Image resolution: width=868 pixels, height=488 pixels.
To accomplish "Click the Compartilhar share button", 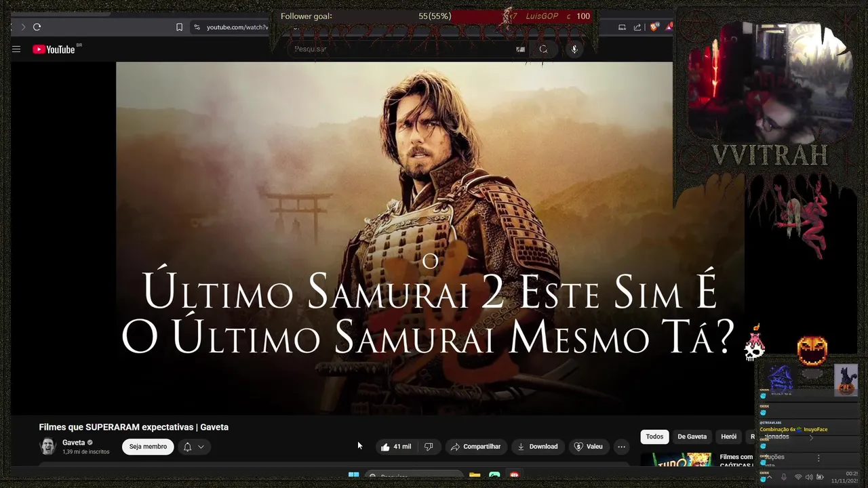I will coord(475,447).
